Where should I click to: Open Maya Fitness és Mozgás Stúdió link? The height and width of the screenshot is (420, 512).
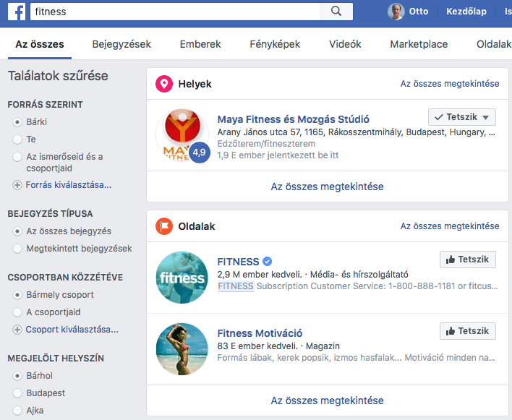tap(293, 119)
